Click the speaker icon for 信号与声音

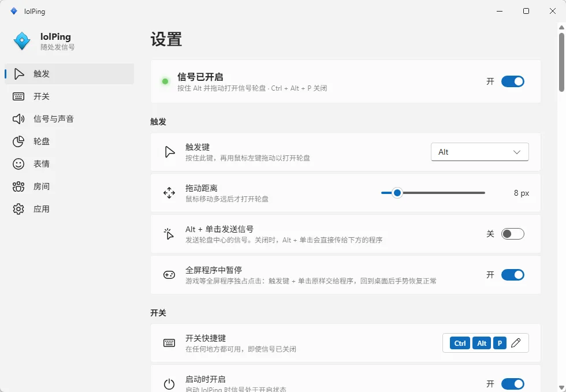coord(18,119)
